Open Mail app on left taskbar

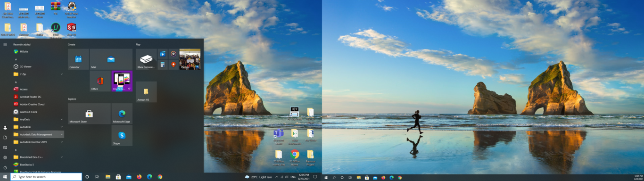[129, 177]
